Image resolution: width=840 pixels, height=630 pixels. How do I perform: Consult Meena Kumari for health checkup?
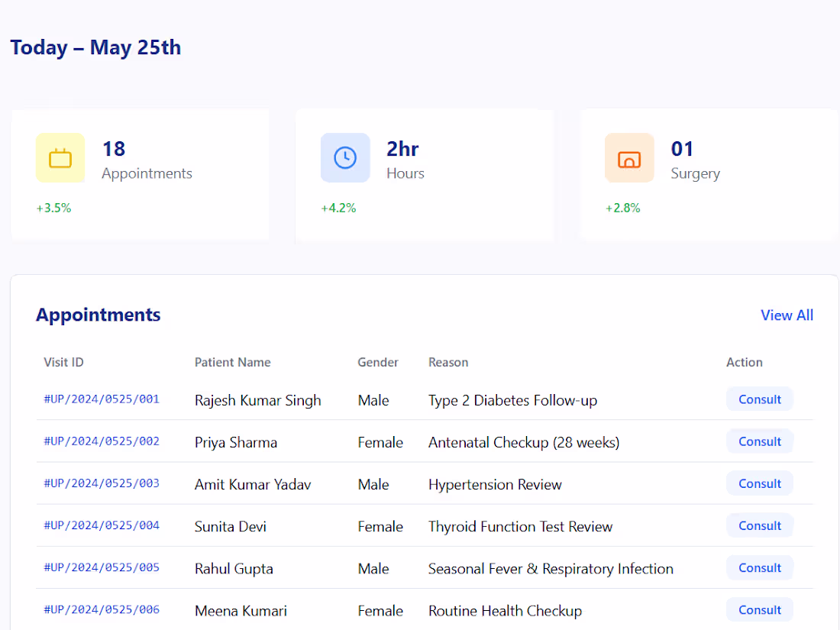pos(759,609)
